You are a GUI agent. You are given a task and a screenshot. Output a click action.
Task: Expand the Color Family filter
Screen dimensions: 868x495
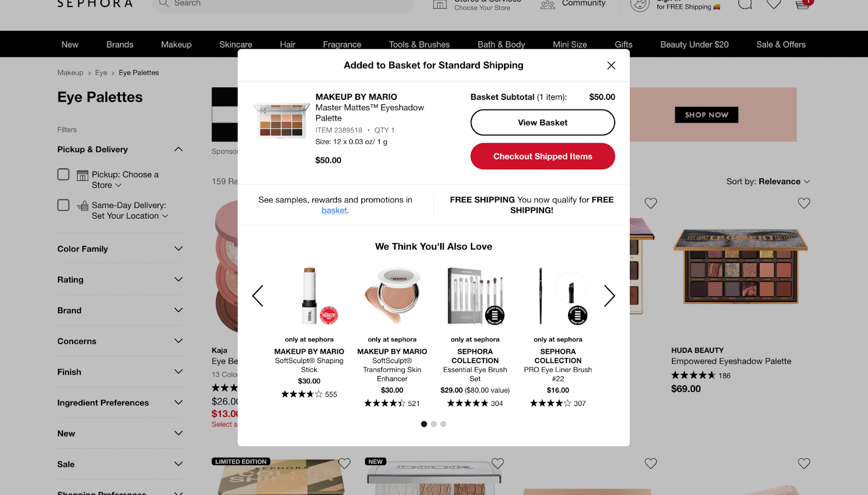[x=120, y=249]
